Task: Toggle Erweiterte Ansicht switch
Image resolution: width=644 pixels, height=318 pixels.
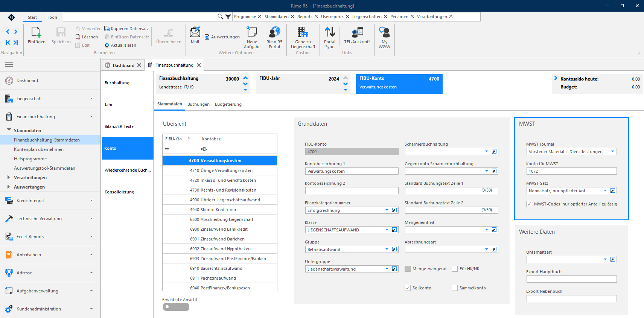Action: coord(176,307)
